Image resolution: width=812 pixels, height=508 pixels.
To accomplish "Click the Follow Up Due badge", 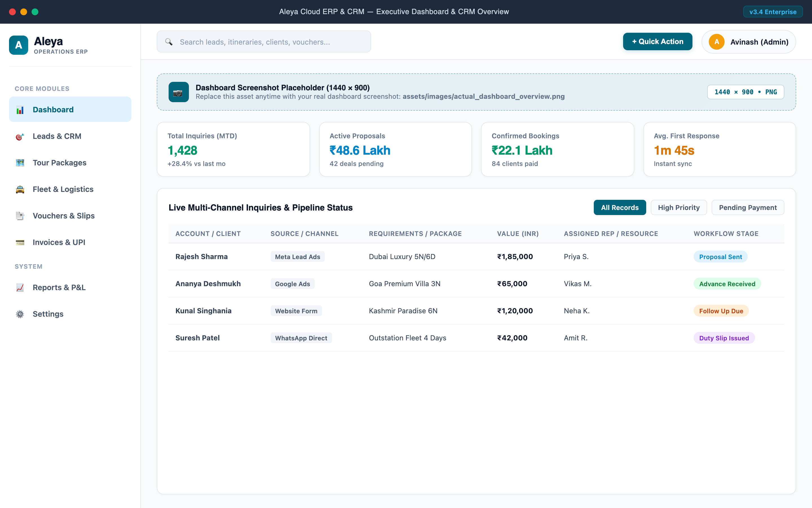I will pyautogui.click(x=721, y=311).
